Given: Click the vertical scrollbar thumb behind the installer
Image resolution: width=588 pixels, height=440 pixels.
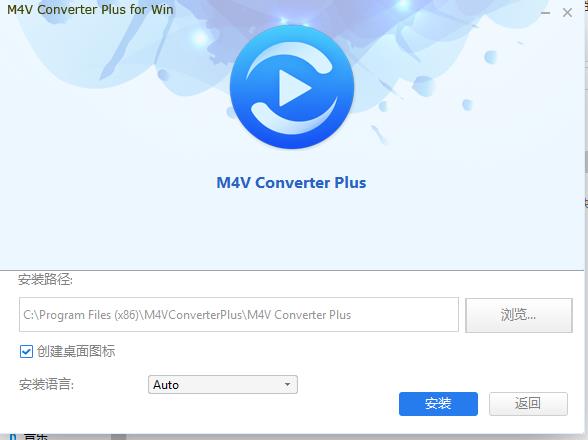Looking at the screenshot, I should click(x=586, y=161).
